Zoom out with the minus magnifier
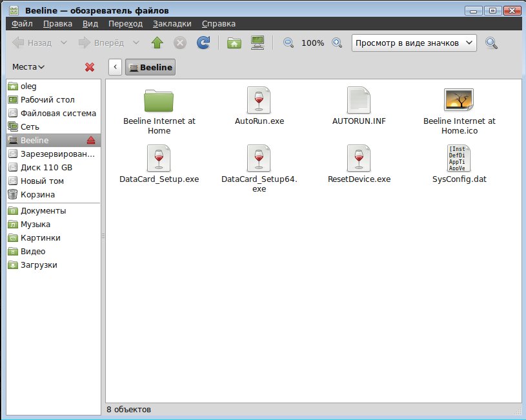Image resolution: width=526 pixels, height=420 pixels. [x=288, y=43]
